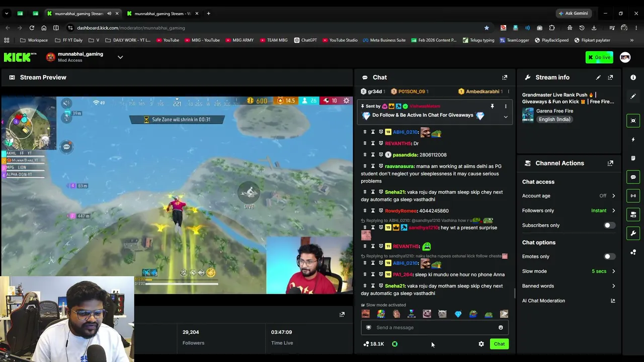Open the Workspace bookmark folder
Viewport: 644px width, 362px height.
pyautogui.click(x=34, y=40)
